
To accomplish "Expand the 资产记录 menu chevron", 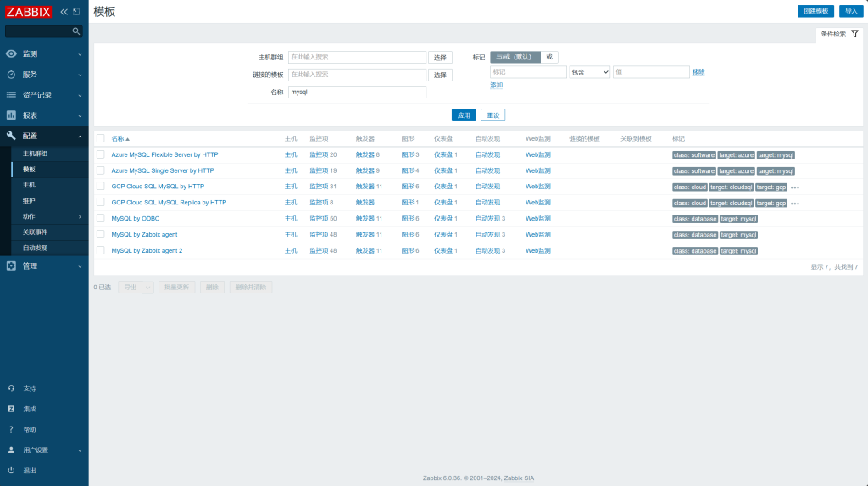I will [80, 95].
